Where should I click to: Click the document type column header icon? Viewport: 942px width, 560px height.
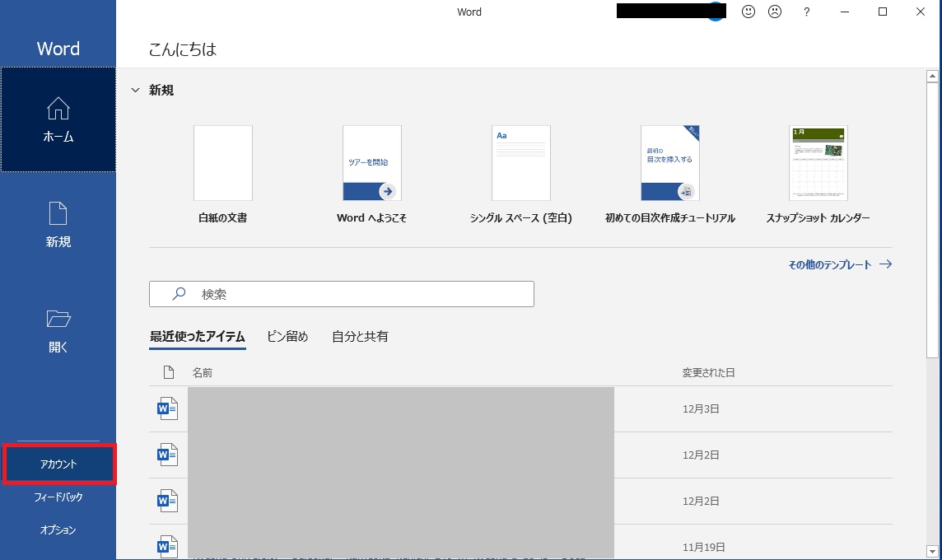pyautogui.click(x=169, y=372)
